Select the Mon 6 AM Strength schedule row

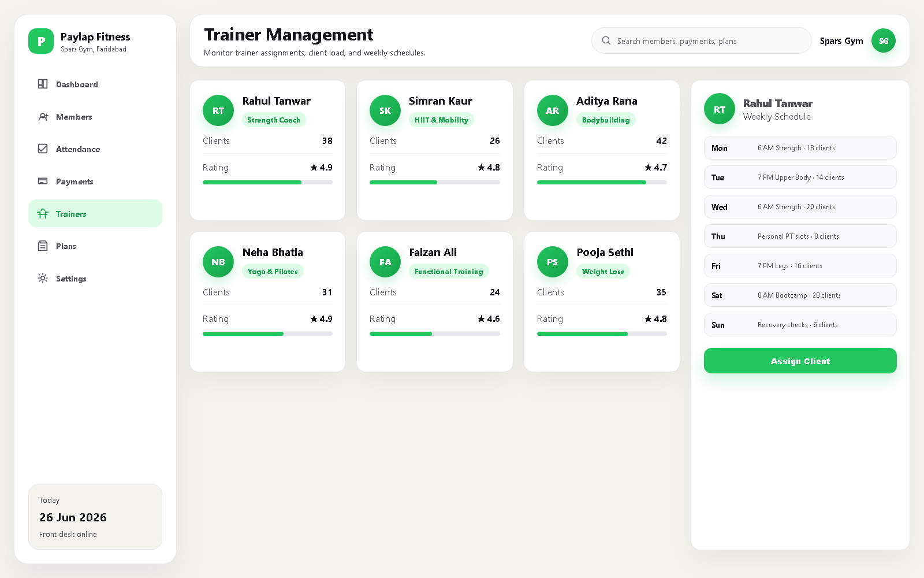click(800, 147)
